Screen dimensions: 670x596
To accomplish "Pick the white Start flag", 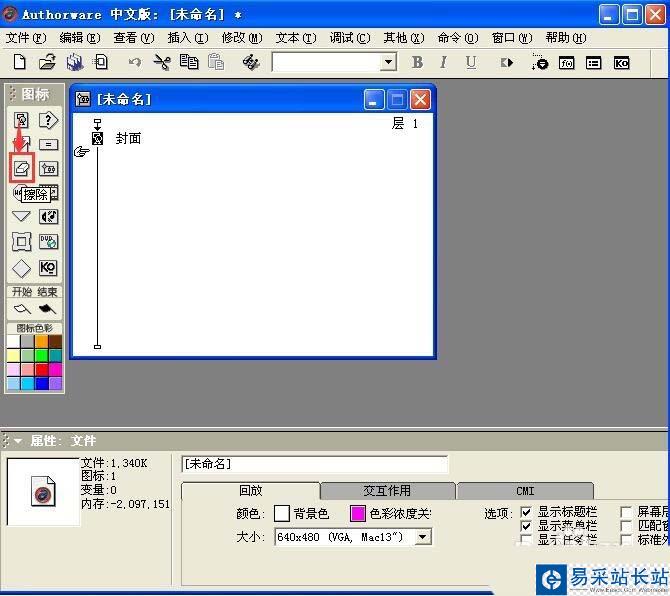I will 22,309.
